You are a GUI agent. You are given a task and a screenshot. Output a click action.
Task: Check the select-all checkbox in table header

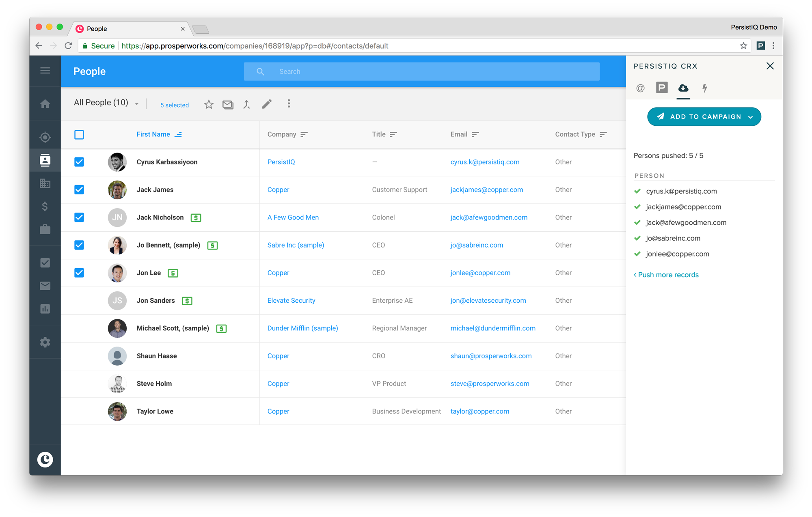click(79, 134)
